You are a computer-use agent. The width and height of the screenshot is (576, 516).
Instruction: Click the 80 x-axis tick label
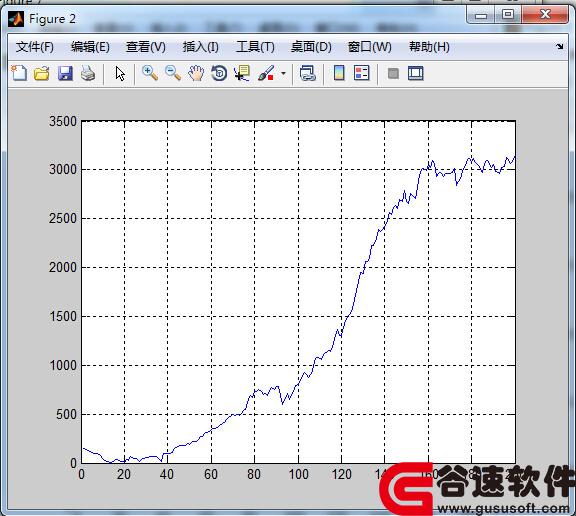pos(254,474)
